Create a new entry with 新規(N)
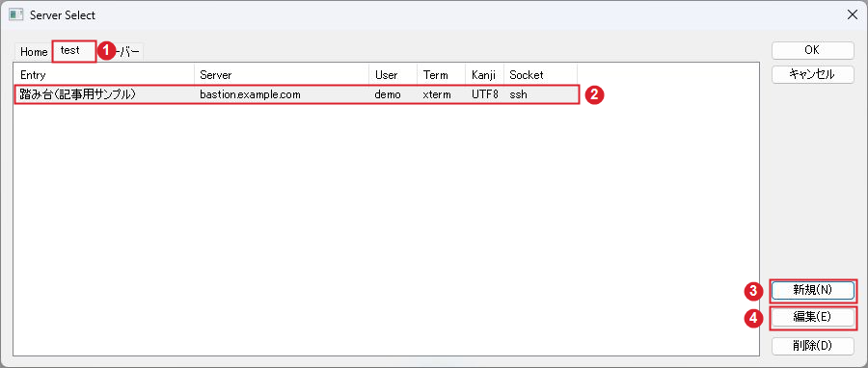 (812, 290)
